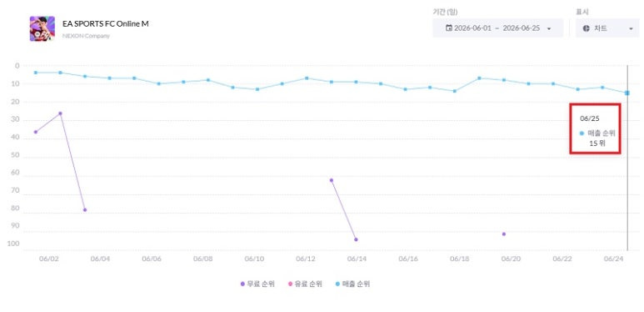Toggle the 매출 순위 legend item

352,284
